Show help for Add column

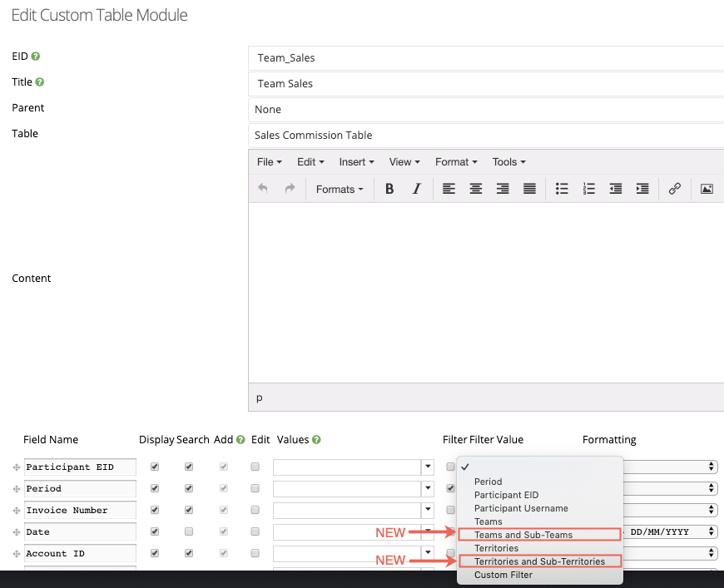(241, 440)
